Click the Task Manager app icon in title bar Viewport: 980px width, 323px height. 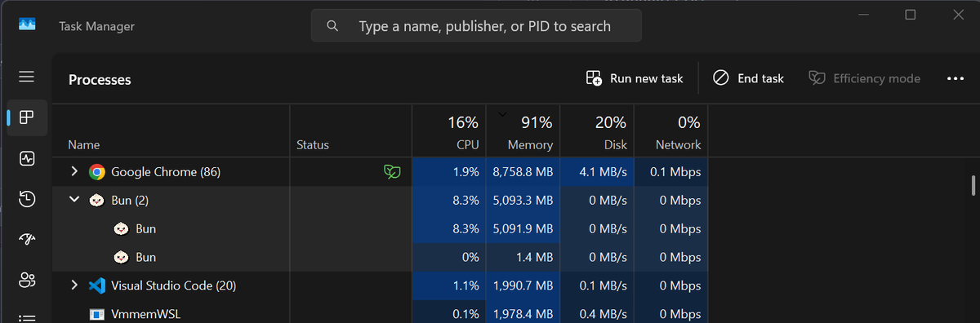pyautogui.click(x=27, y=25)
